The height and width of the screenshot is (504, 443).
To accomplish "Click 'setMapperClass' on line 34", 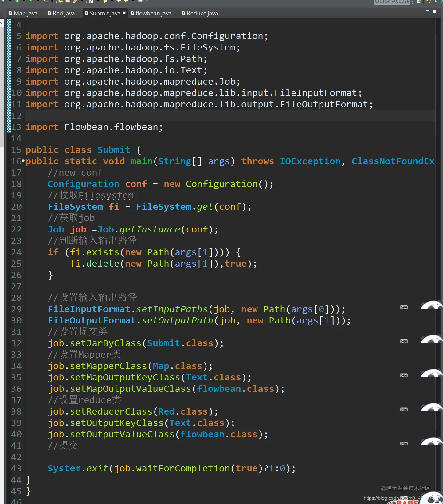I will [108, 366].
